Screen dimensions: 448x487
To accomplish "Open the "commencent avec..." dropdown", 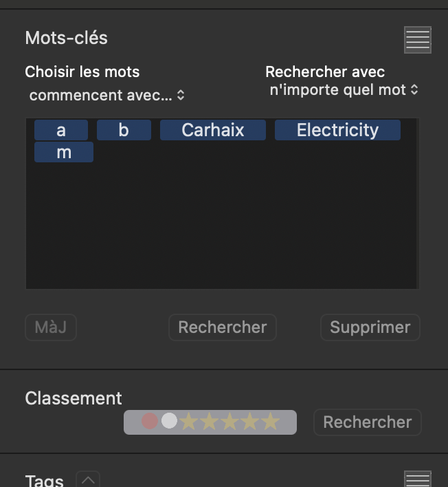I will pos(107,95).
